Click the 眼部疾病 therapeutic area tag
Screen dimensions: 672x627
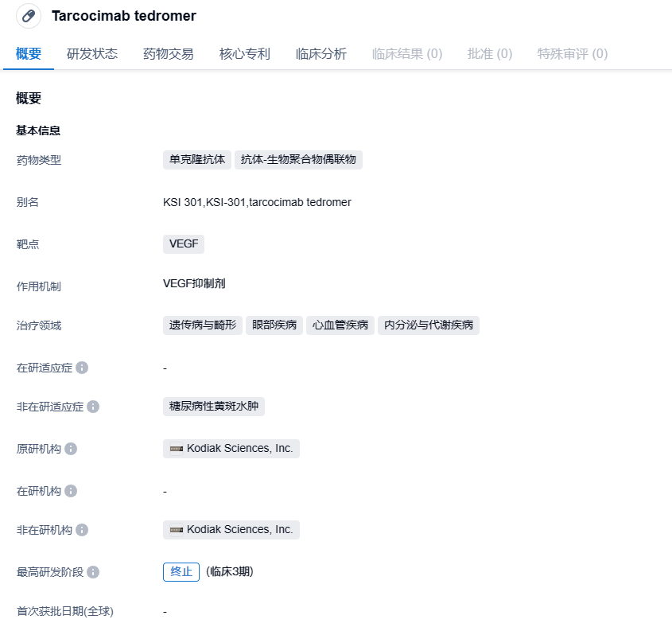tap(274, 325)
